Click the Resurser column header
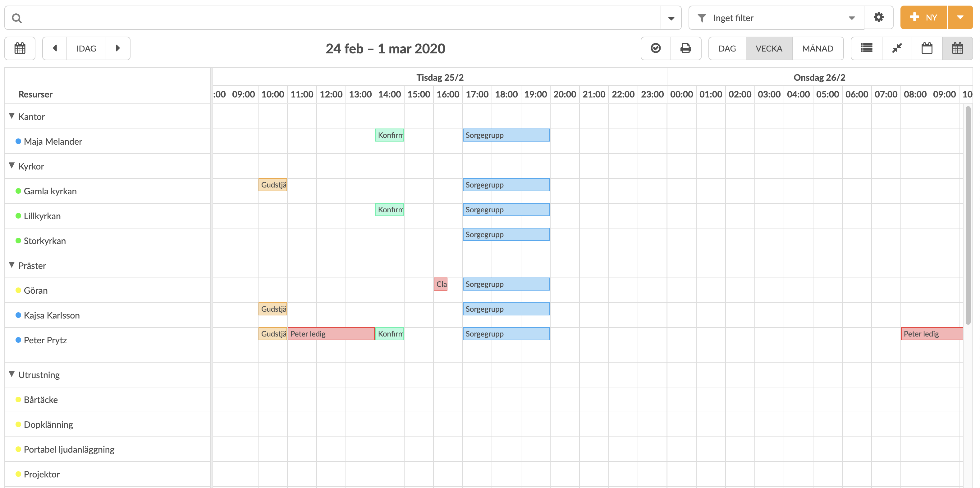Image resolution: width=980 pixels, height=488 pixels. (35, 94)
